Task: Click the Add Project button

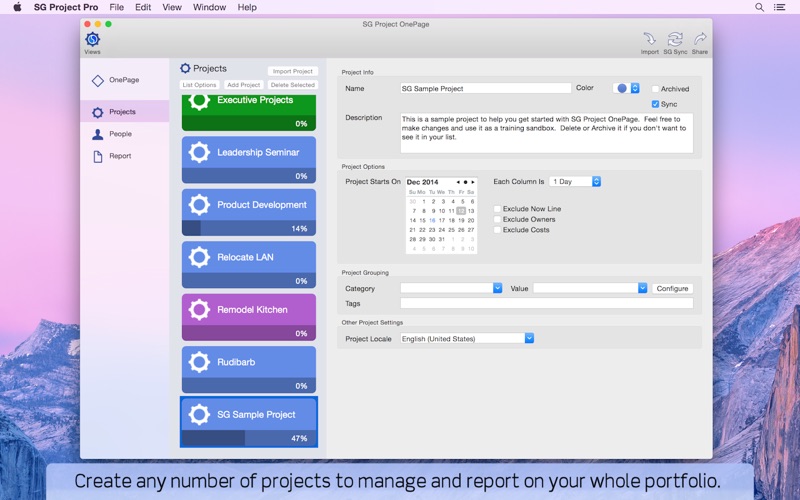Action: coord(244,85)
